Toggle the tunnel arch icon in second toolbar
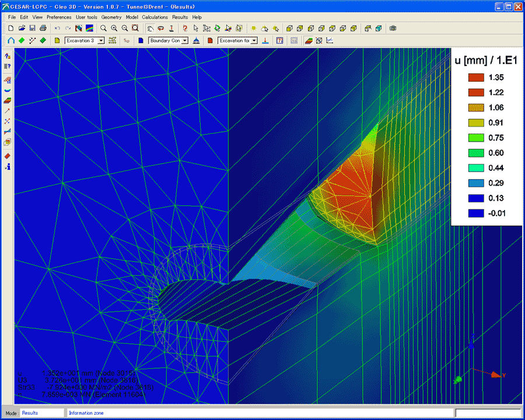This screenshot has height=420, width=525. coord(11,41)
